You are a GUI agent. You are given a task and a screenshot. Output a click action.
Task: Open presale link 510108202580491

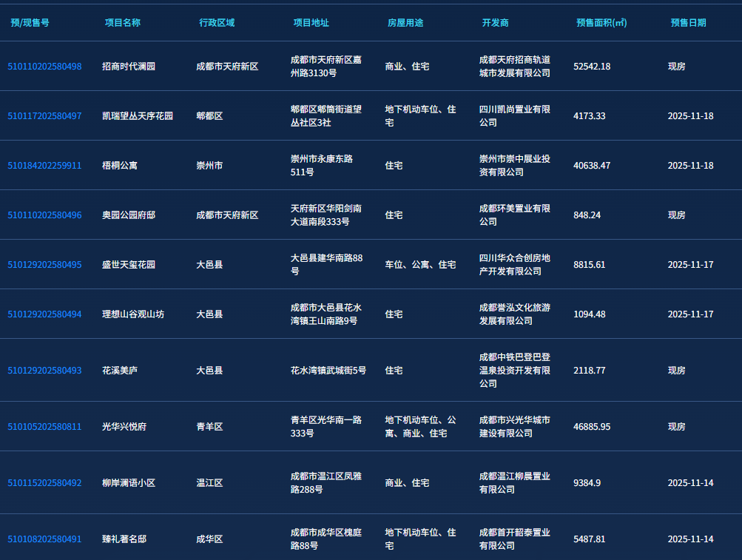[x=44, y=539]
